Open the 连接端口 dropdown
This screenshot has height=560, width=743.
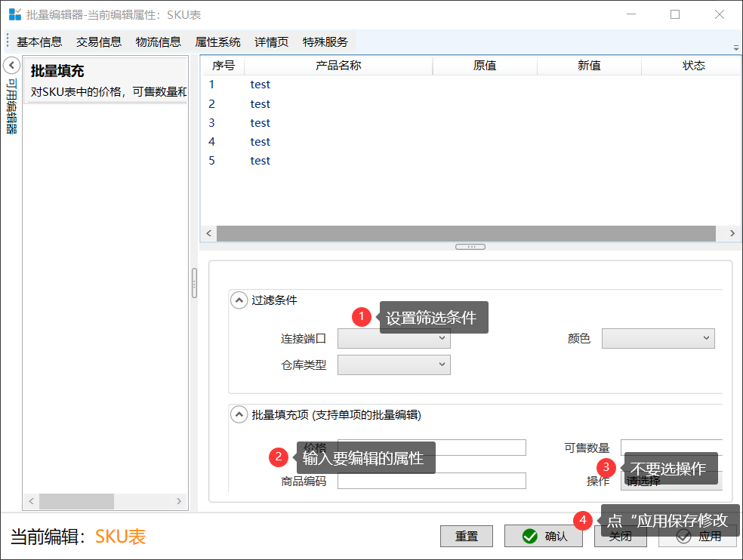point(393,339)
